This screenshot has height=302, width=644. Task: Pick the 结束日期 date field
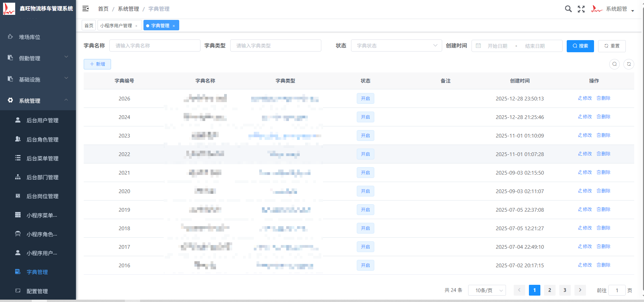[x=535, y=46]
